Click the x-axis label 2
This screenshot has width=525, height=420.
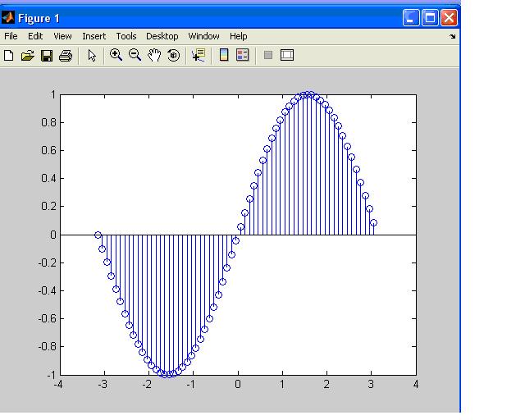tap(326, 384)
